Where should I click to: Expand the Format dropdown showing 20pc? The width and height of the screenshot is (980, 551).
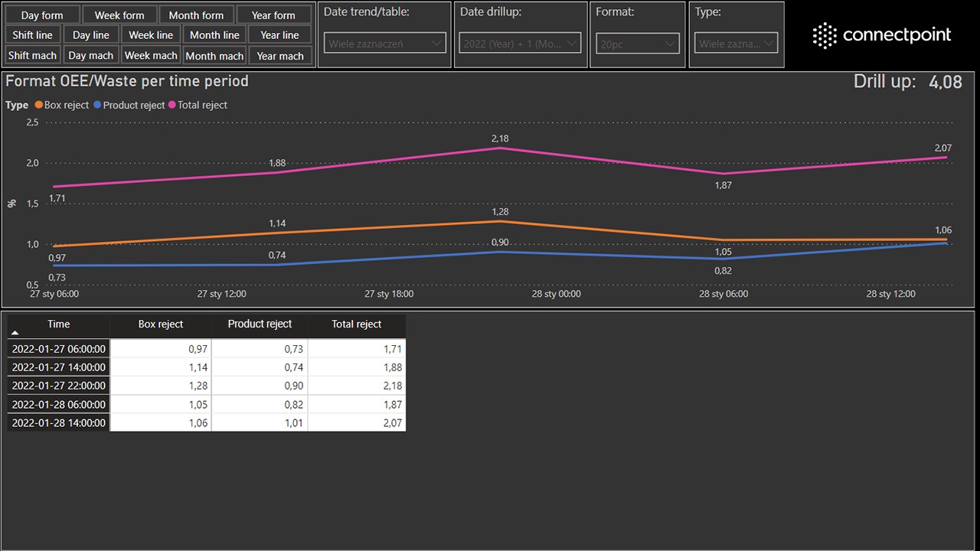[x=638, y=44]
